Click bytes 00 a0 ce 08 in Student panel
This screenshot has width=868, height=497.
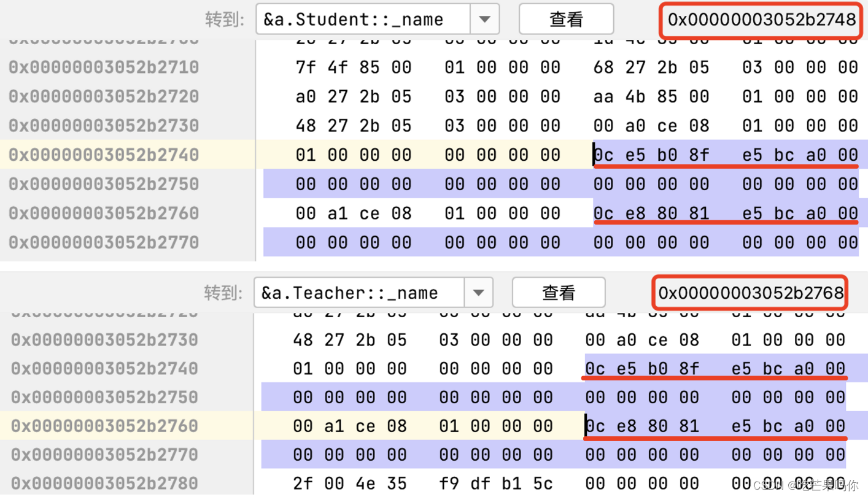(651, 126)
